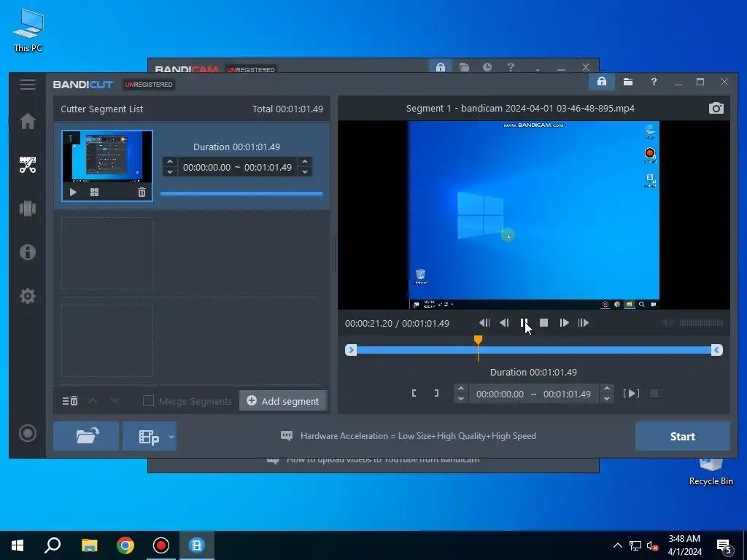
Task: Launch Bandicam recorder from sidebar circle icon
Action: point(28,433)
